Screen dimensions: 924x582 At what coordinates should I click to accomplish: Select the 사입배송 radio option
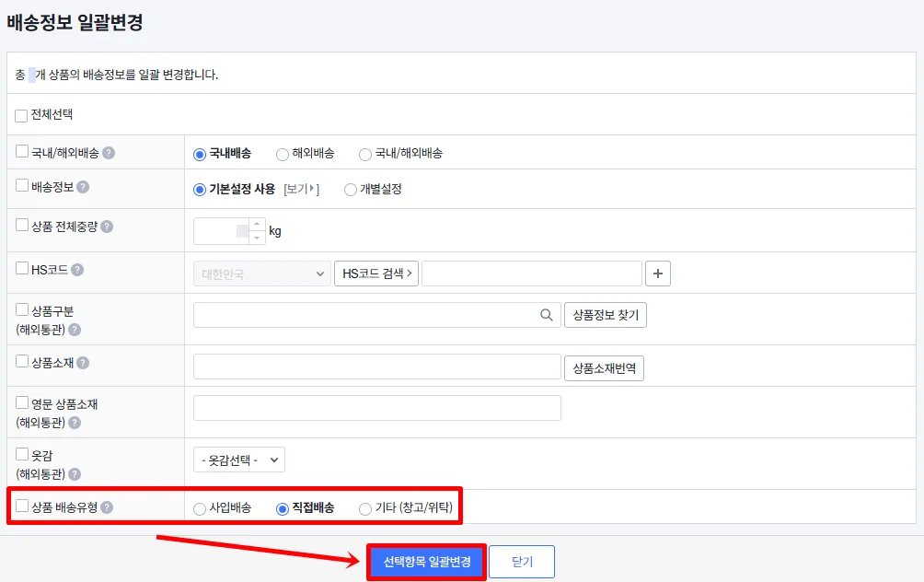pos(200,509)
